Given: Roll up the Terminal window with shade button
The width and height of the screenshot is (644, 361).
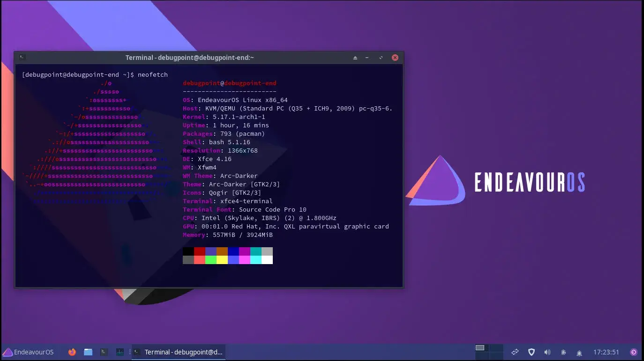Looking at the screenshot, I should click(355, 58).
